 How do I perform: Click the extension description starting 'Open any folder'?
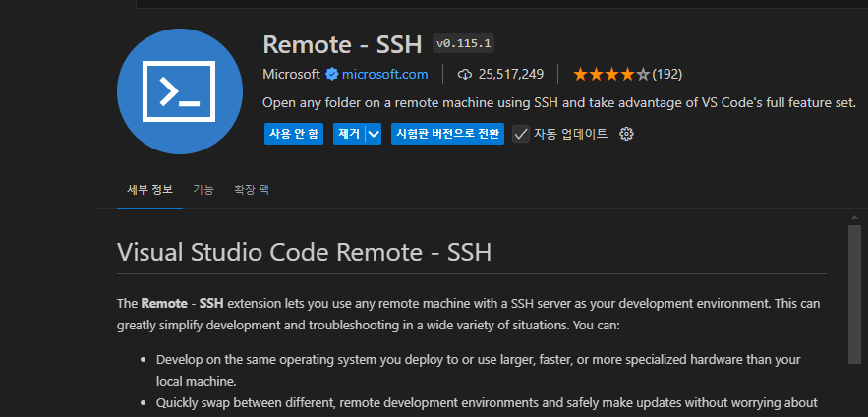coord(559,103)
